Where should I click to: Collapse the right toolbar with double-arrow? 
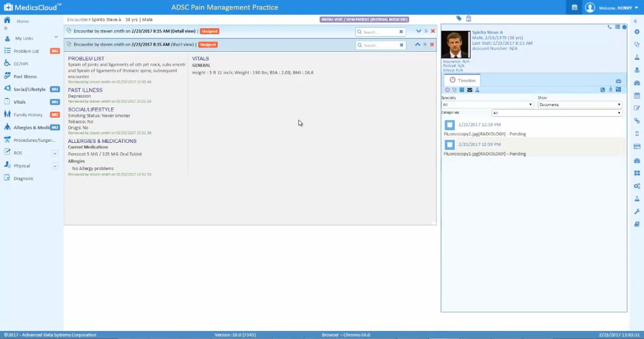point(636,21)
